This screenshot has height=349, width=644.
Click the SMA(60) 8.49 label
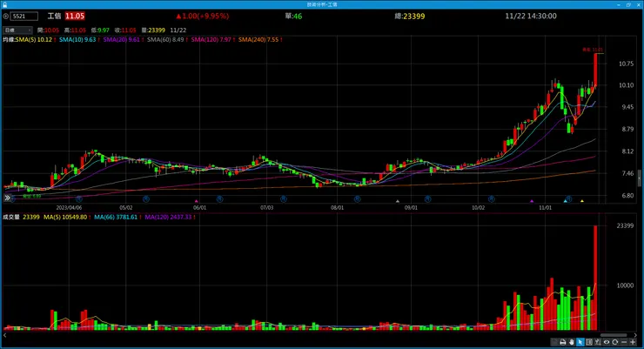(x=165, y=40)
